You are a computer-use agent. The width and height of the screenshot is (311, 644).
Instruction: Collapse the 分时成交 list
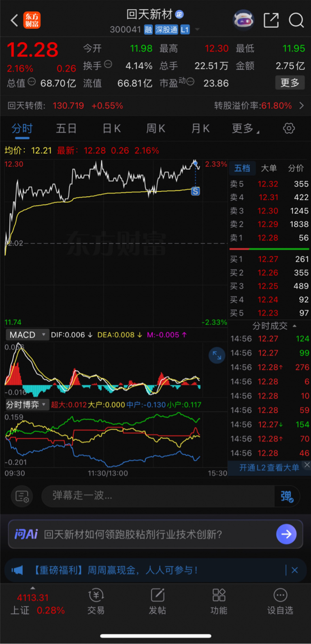[x=294, y=326]
